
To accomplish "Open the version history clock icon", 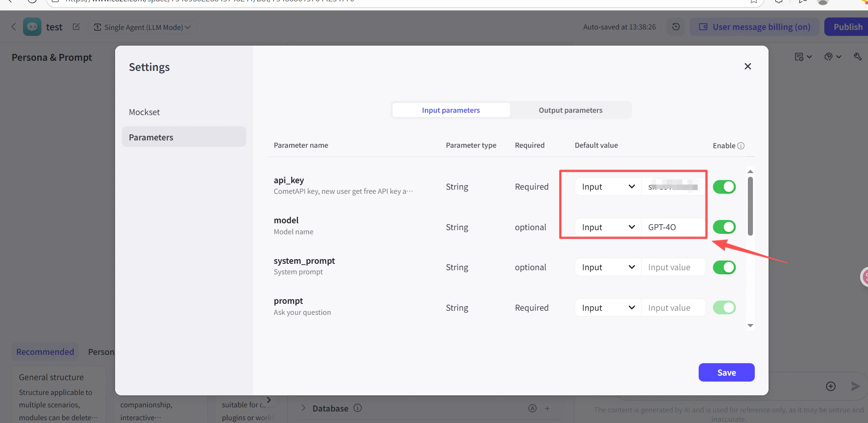I will (676, 27).
